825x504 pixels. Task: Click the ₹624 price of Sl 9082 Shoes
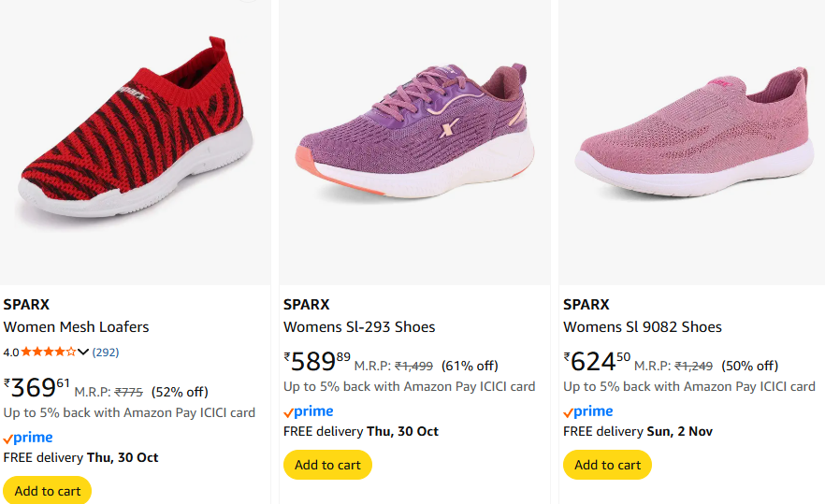[x=597, y=362]
